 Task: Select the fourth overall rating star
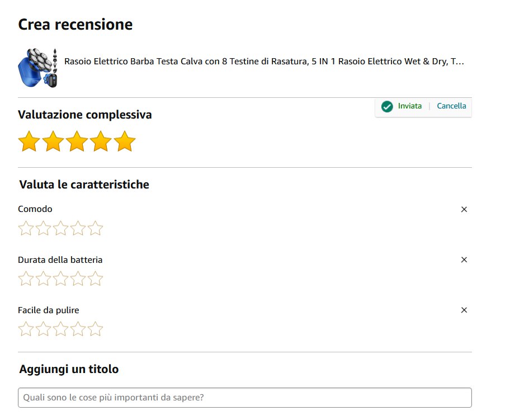tap(101, 141)
